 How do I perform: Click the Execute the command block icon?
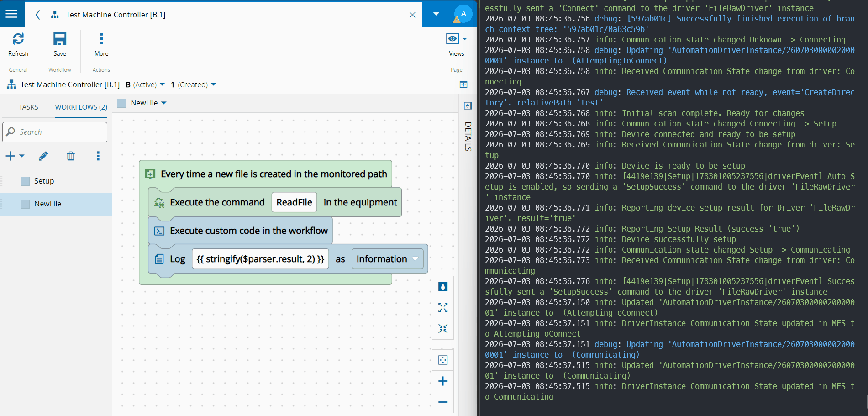pyautogui.click(x=159, y=202)
